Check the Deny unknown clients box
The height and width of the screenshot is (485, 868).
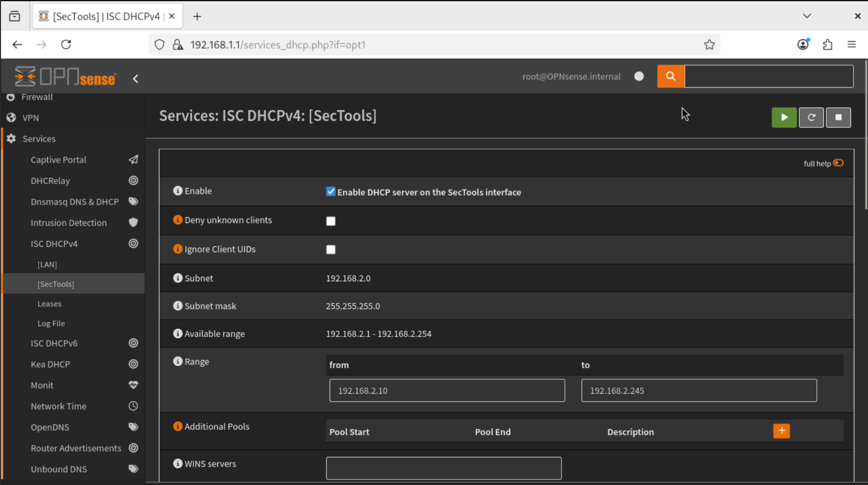tap(331, 221)
